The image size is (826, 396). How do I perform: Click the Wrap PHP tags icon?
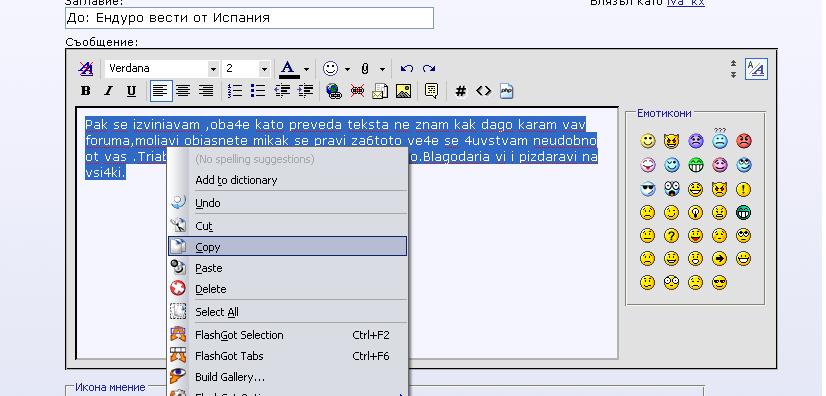click(506, 91)
